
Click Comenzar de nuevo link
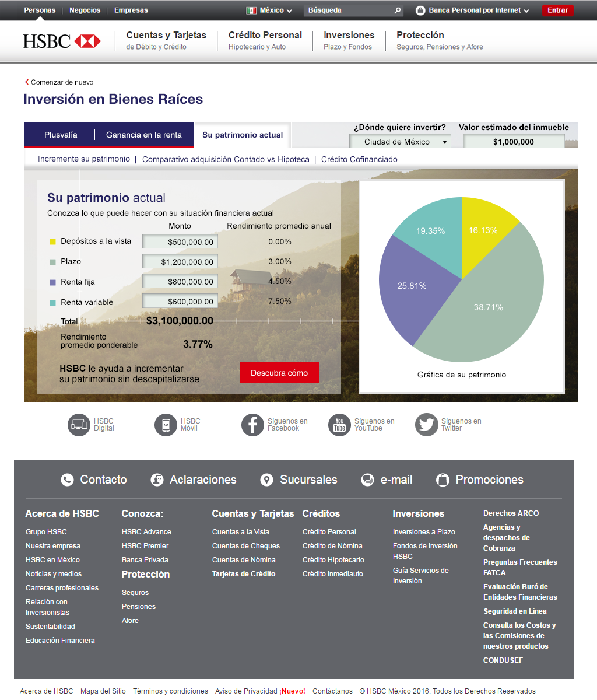coord(62,82)
